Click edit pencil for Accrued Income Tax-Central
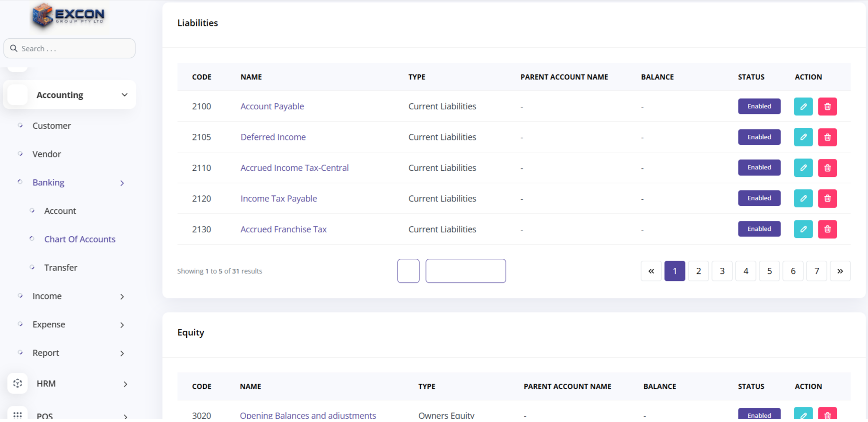 803,168
